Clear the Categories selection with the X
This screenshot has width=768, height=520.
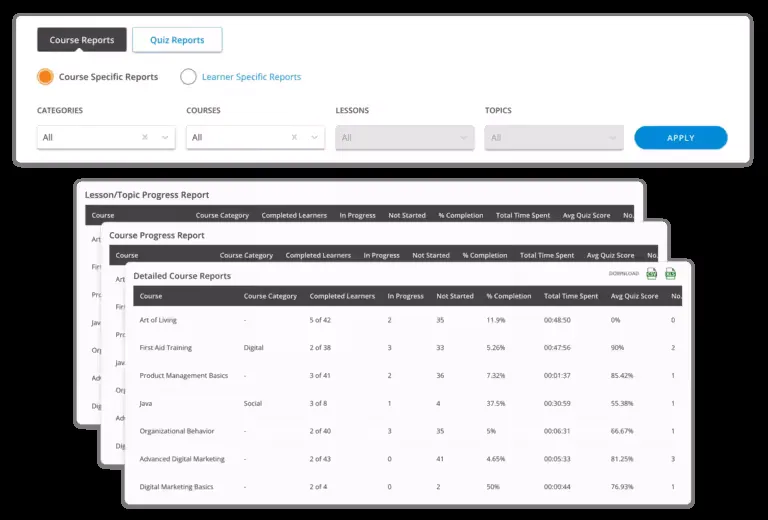click(x=145, y=137)
